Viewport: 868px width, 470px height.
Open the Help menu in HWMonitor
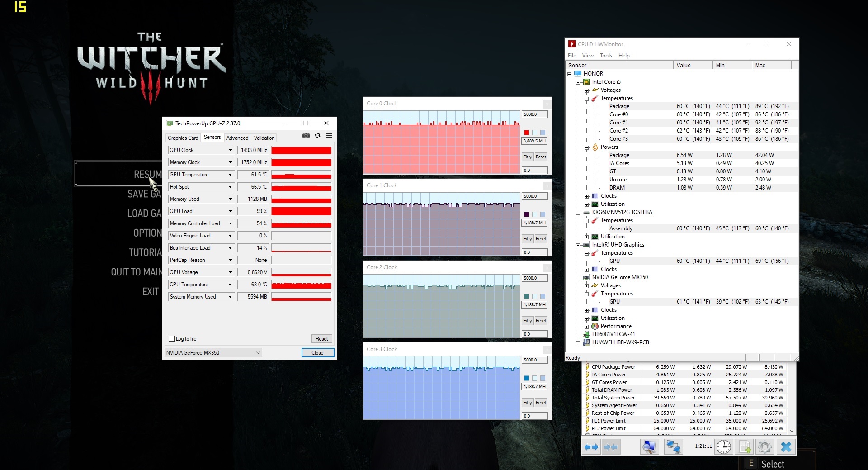click(624, 56)
